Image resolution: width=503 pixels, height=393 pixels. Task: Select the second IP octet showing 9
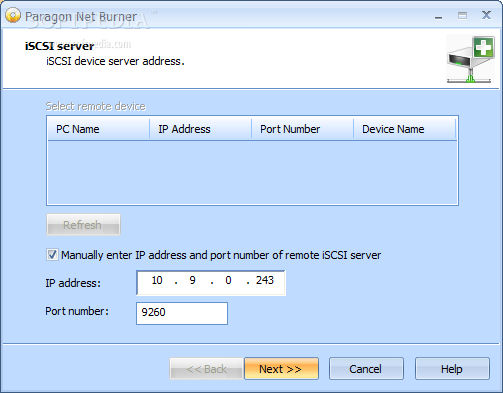(x=192, y=280)
